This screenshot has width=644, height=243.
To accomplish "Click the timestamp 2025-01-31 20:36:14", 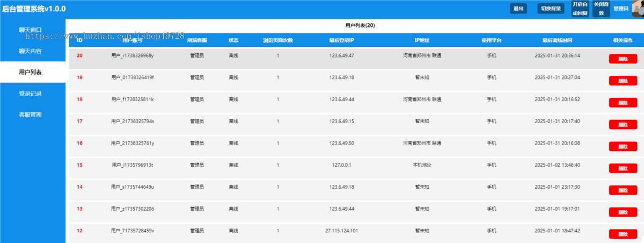I will [x=557, y=55].
